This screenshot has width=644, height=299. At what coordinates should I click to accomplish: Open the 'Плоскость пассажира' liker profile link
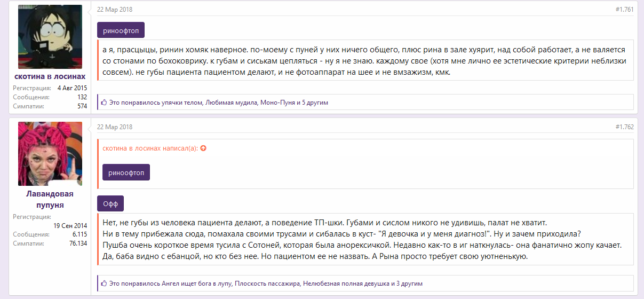tap(267, 284)
